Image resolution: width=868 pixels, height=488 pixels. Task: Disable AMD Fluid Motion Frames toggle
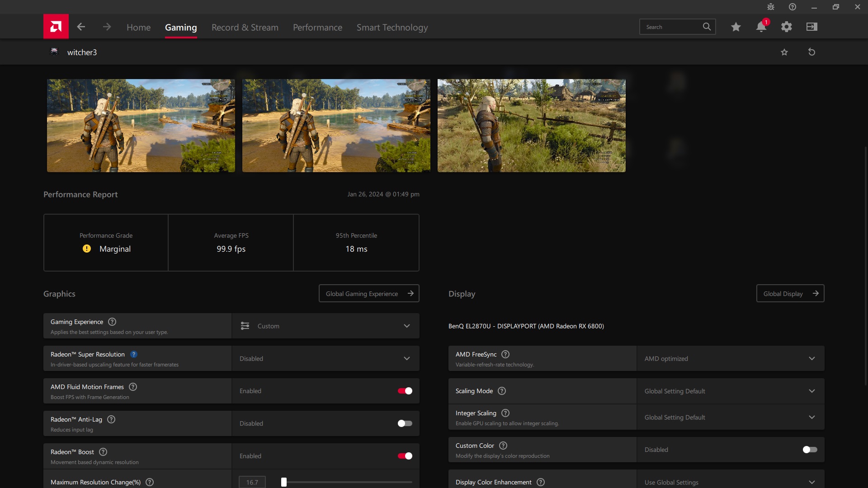pyautogui.click(x=405, y=391)
